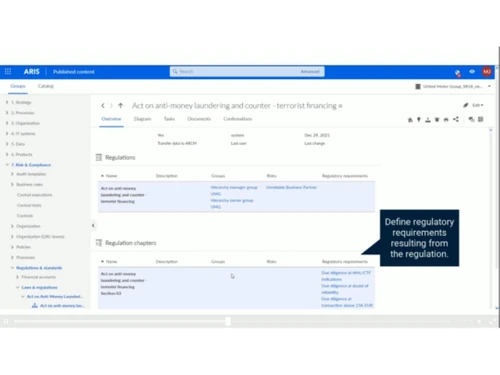Switch to the Catalog tab

pos(46,86)
